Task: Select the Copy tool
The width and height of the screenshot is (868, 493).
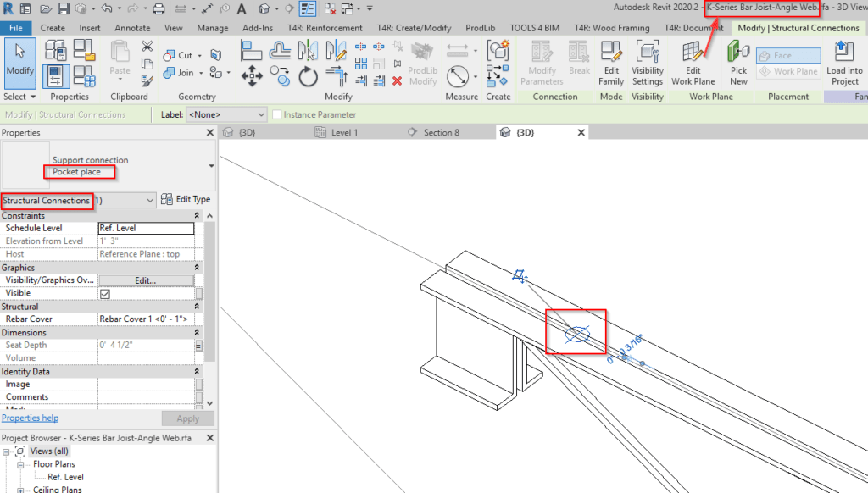Action: point(280,76)
